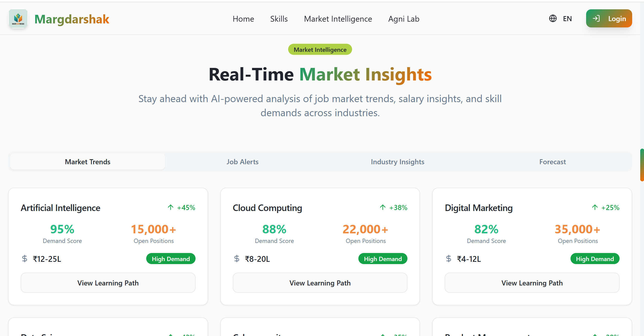644x336 pixels.
Task: Click the login arrow icon
Action: (x=596, y=19)
